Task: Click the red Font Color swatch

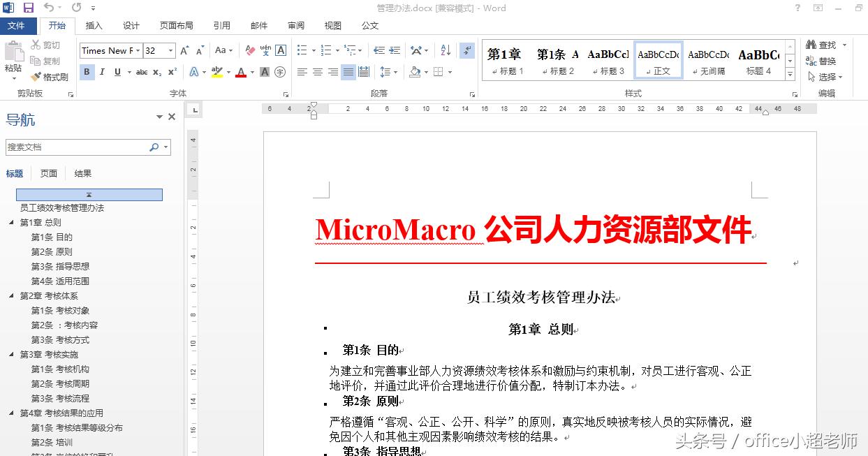Action: (x=240, y=75)
